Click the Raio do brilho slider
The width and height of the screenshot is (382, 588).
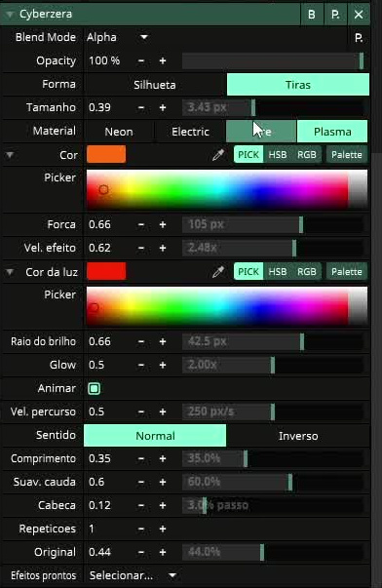pyautogui.click(x=273, y=341)
